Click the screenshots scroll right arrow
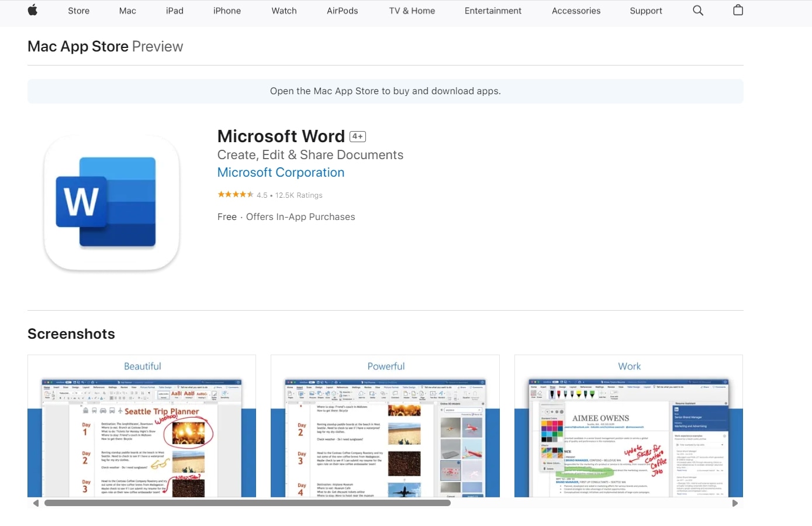This screenshot has width=812, height=526. [735, 503]
